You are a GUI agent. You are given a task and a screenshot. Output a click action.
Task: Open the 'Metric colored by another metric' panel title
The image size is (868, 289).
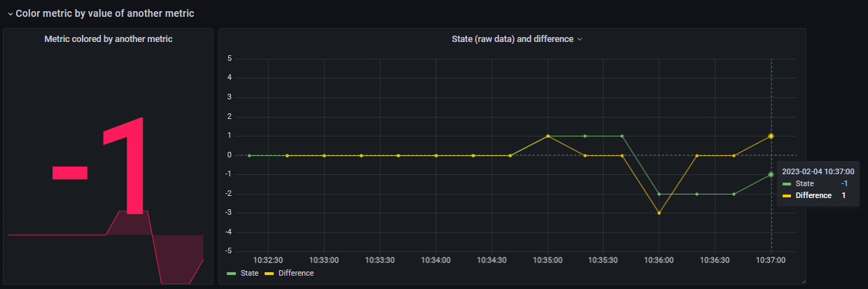click(x=108, y=39)
